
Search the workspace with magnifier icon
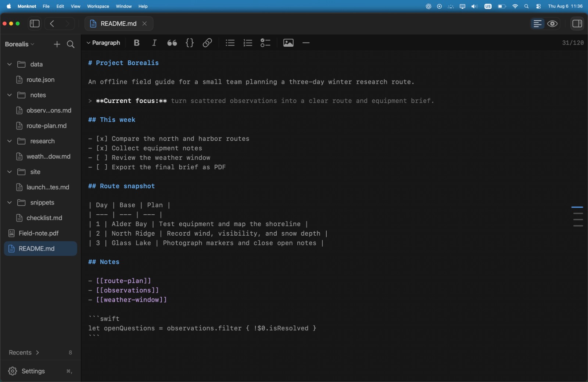coord(71,44)
